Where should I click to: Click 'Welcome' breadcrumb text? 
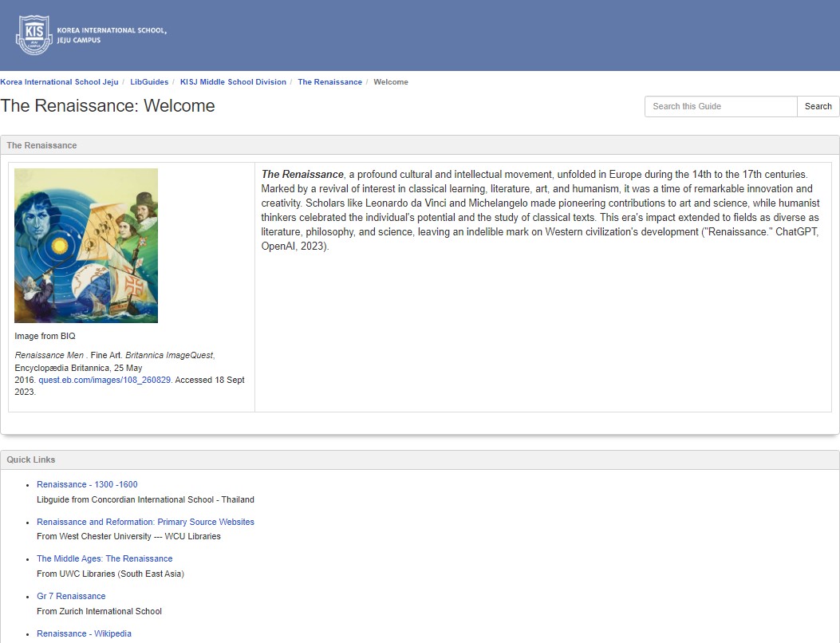tap(391, 82)
